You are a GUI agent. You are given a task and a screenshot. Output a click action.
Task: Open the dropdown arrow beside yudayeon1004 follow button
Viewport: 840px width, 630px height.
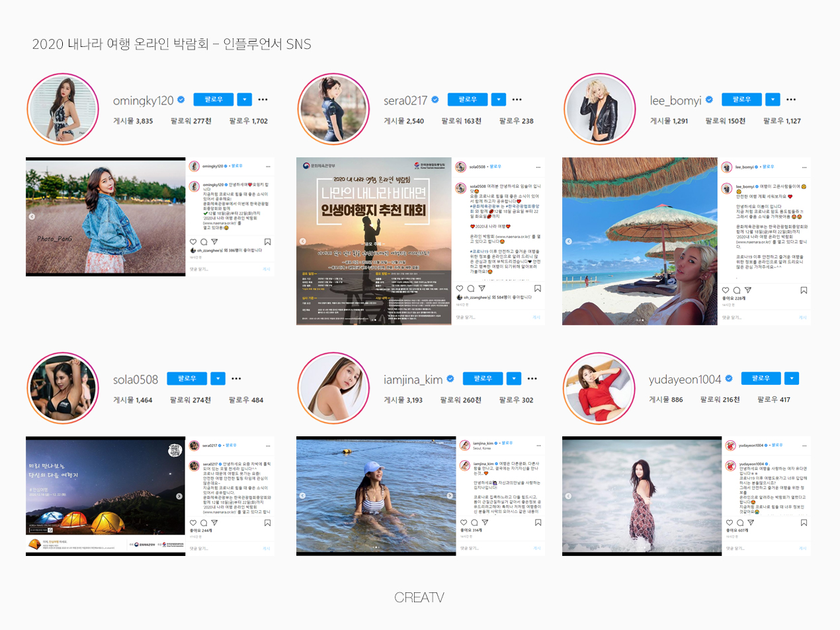click(791, 378)
